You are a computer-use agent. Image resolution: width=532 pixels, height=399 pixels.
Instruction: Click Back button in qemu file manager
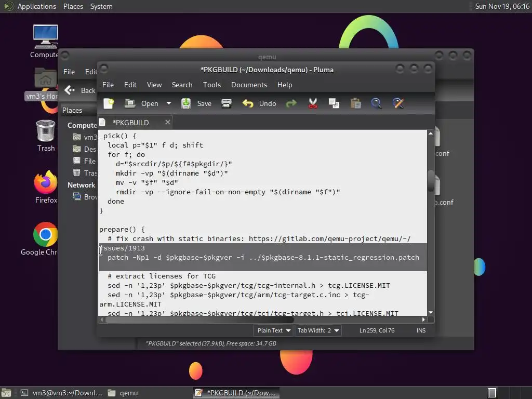(x=80, y=90)
